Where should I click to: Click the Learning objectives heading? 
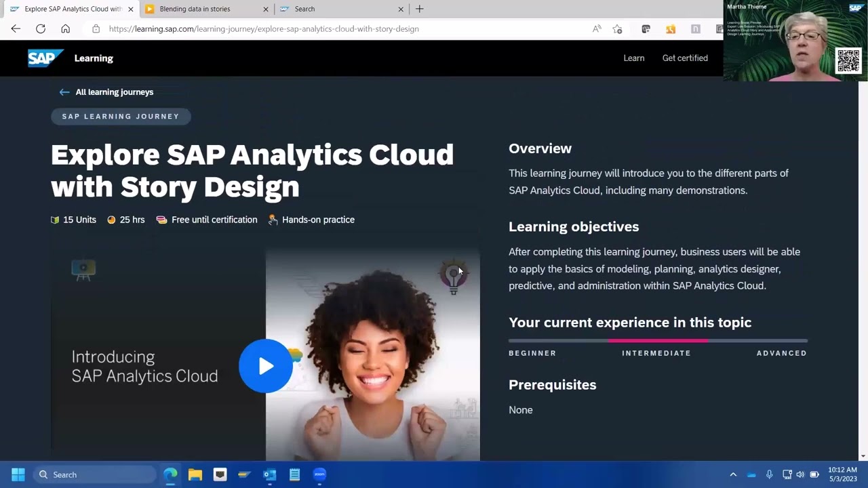[x=574, y=226]
